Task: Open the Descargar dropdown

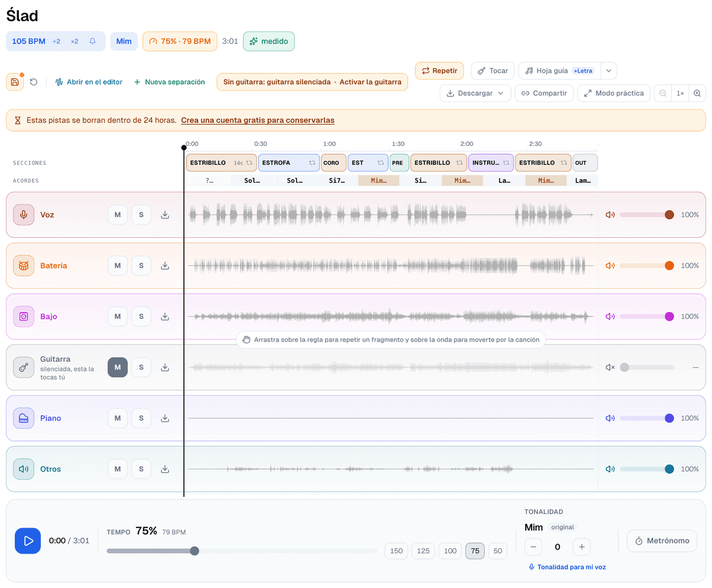Action: [475, 93]
